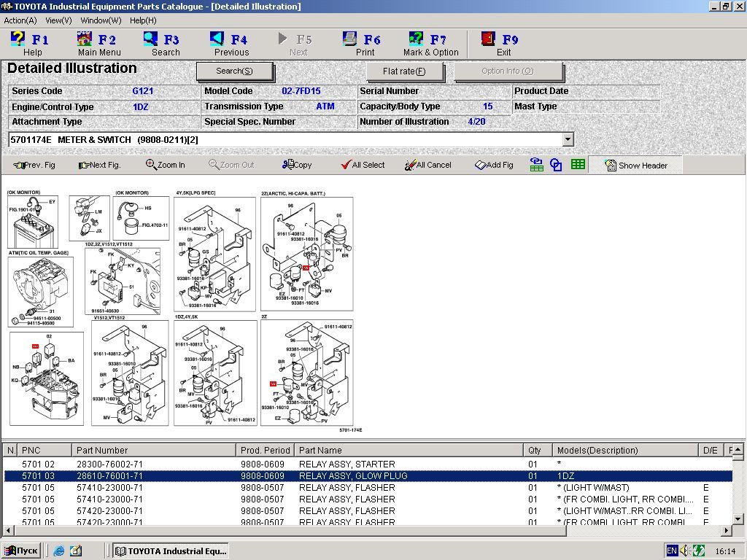Open the Action(A) menu

click(20, 20)
